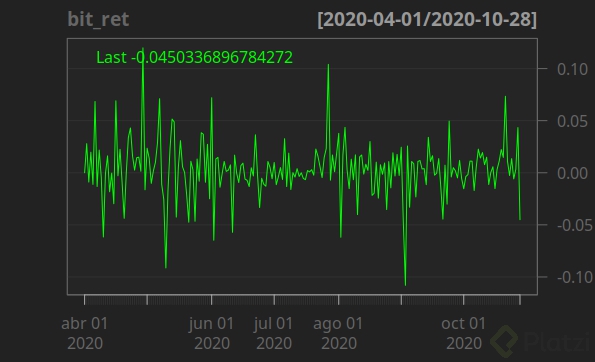Click the 0.05 y-axis label
Viewport: 595px width, 362px height.
pyautogui.click(x=572, y=121)
